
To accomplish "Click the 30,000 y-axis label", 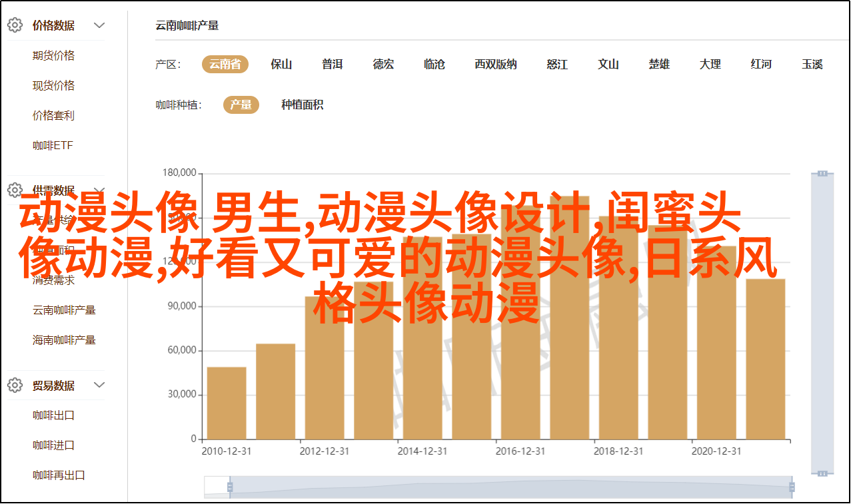I will (x=182, y=394).
